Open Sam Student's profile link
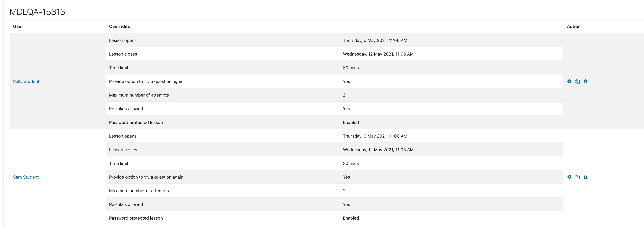644x228 pixels. point(26,177)
